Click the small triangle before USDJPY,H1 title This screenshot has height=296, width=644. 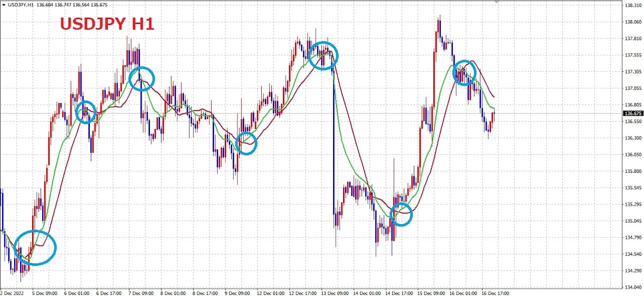(4, 4)
